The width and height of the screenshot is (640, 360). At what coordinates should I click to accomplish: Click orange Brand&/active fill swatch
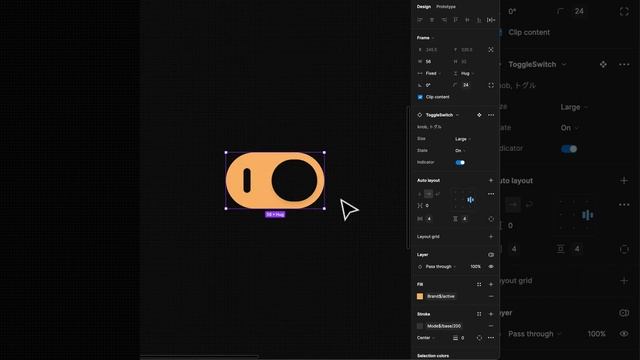click(420, 296)
